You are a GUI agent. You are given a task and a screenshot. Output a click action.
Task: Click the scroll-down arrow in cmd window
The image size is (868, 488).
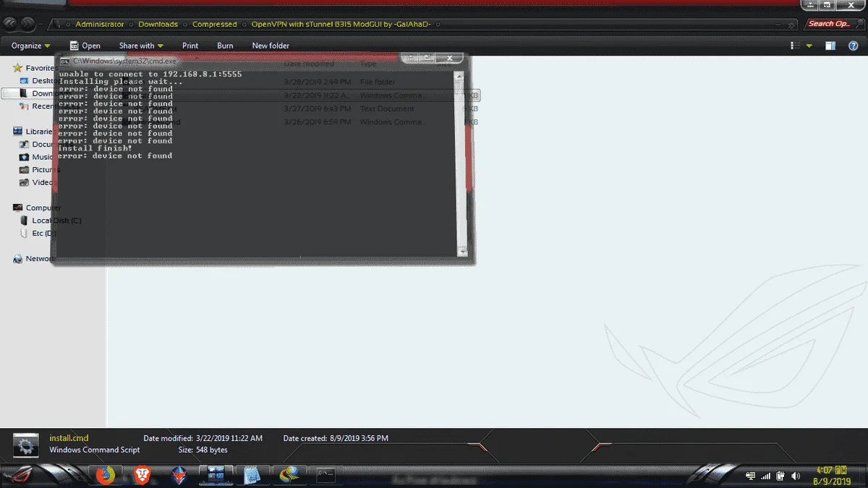point(462,252)
